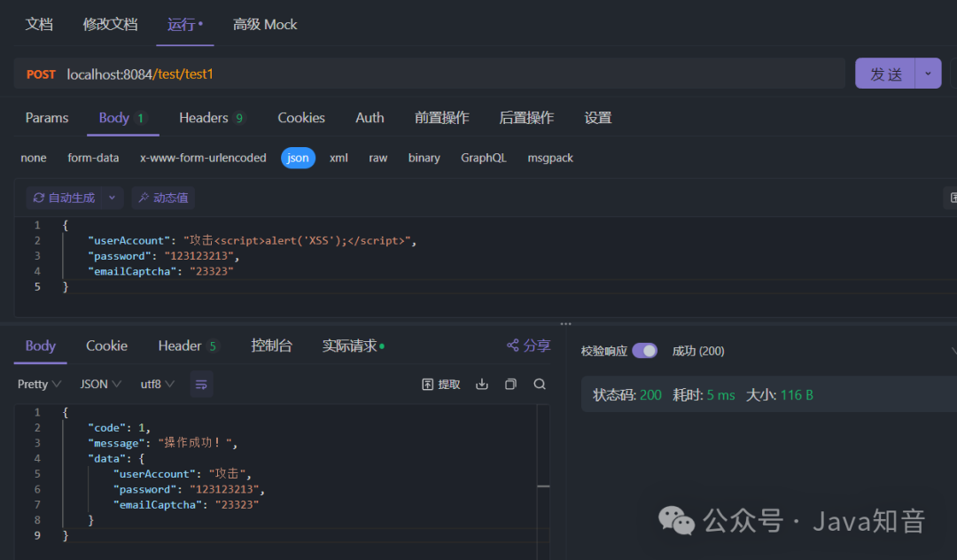
Task: Click the response message 操作成功 line
Action: tap(162, 443)
